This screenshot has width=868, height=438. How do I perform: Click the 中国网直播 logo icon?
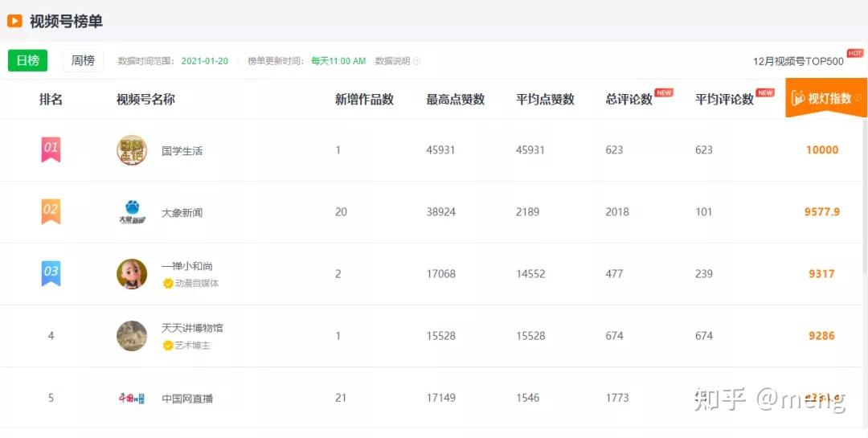(x=132, y=398)
